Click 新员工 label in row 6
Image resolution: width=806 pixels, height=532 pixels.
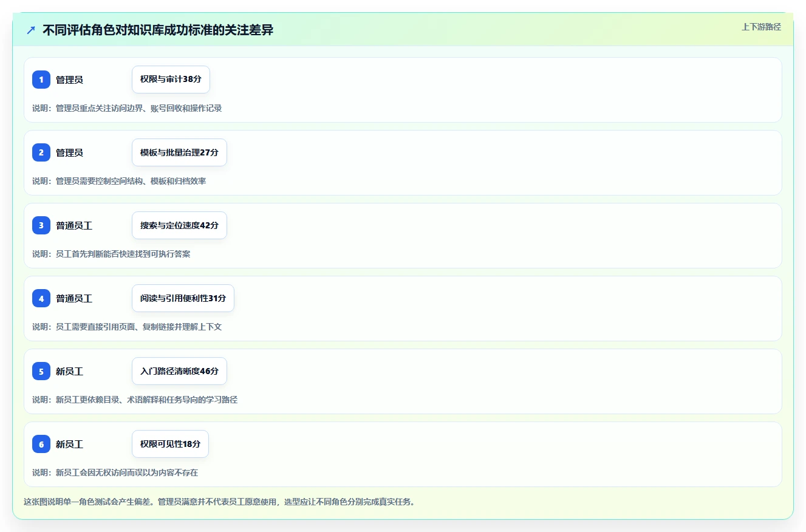click(x=69, y=444)
